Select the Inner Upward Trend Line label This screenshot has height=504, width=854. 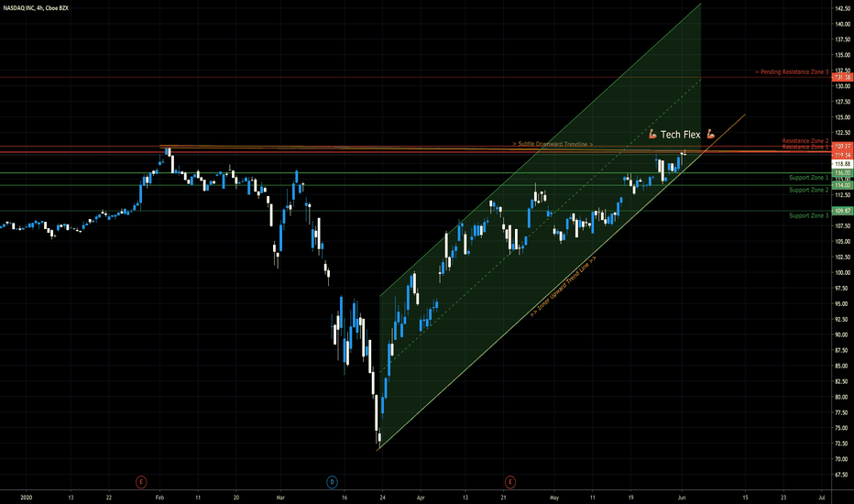[564, 287]
